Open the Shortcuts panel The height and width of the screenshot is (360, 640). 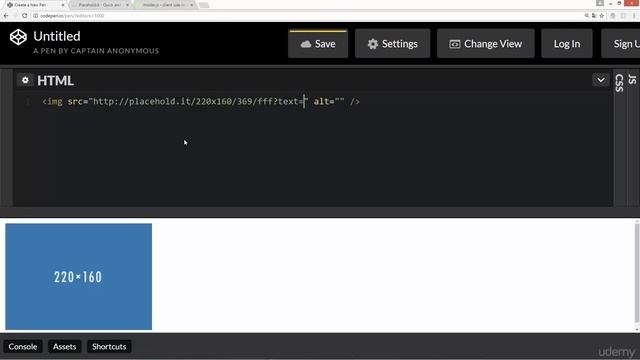coord(109,347)
